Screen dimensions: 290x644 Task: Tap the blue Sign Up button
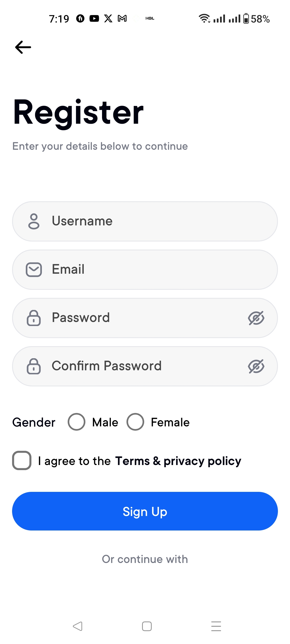(x=145, y=511)
